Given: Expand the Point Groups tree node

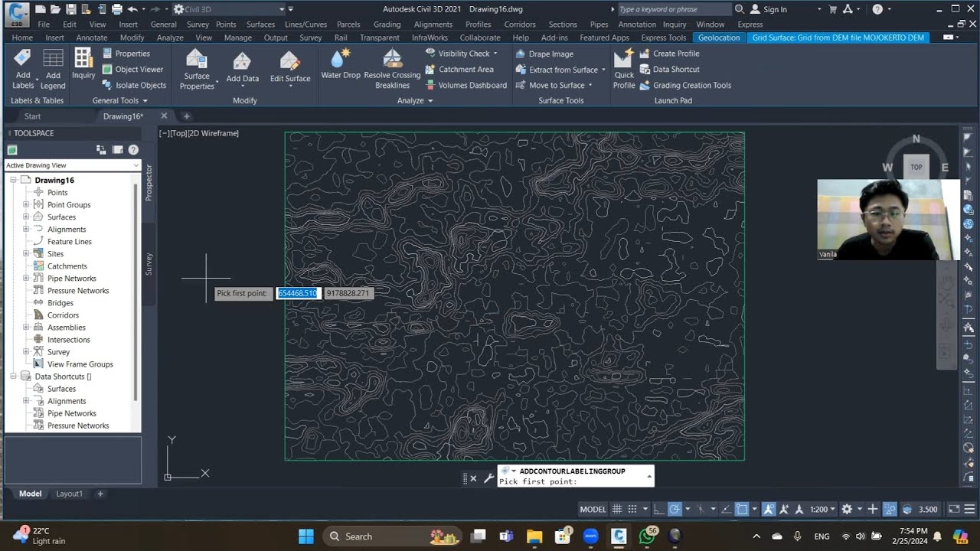Looking at the screenshot, I should point(26,205).
